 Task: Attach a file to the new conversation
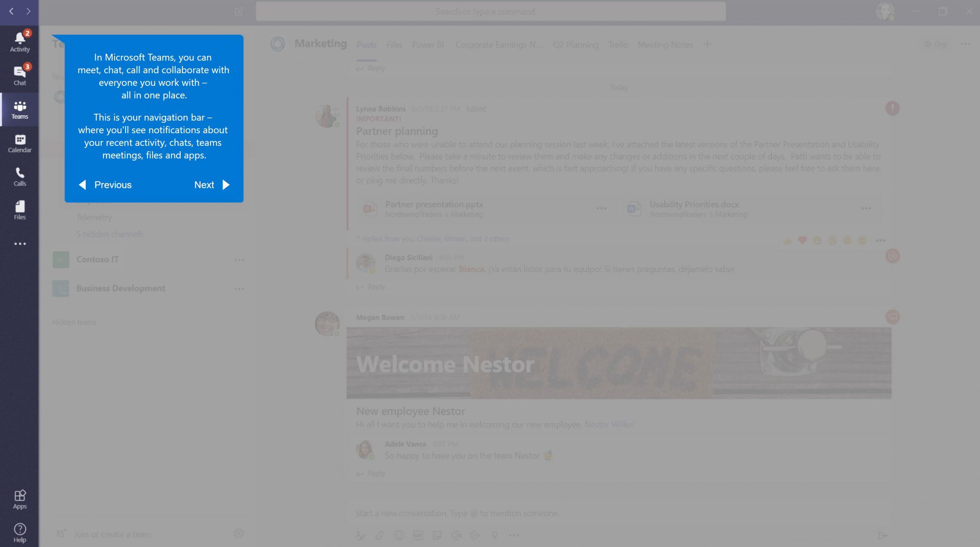379,536
